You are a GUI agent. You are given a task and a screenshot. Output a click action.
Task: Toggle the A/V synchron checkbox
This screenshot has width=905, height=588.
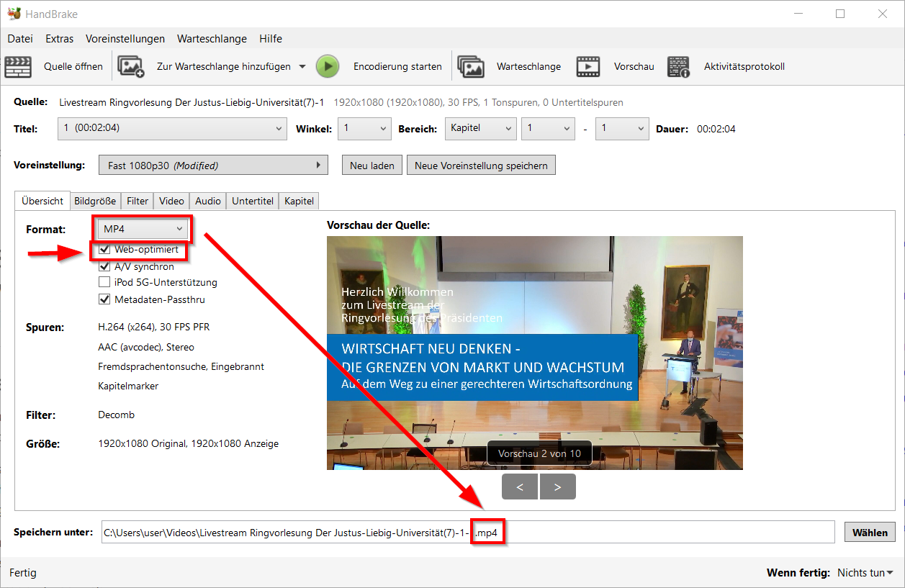tap(105, 266)
